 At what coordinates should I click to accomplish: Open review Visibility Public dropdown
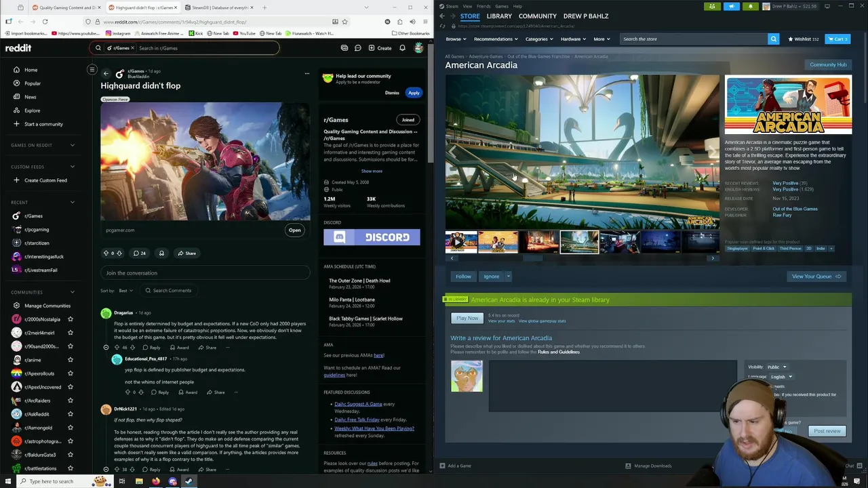(777, 367)
